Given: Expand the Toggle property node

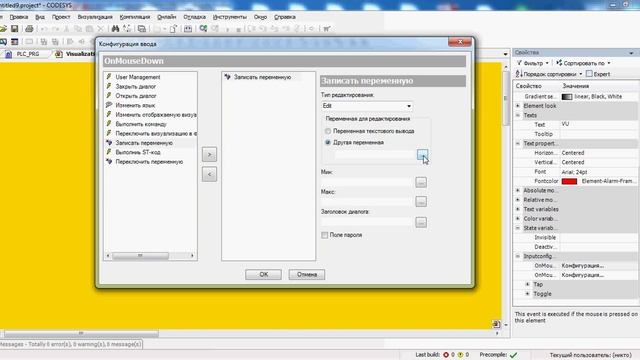Looking at the screenshot, I should pyautogui.click(x=527, y=293).
